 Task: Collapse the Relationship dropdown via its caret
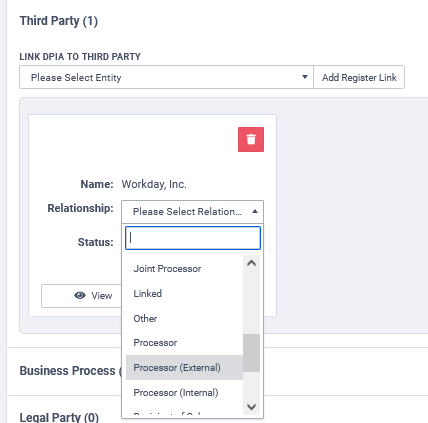tap(255, 211)
